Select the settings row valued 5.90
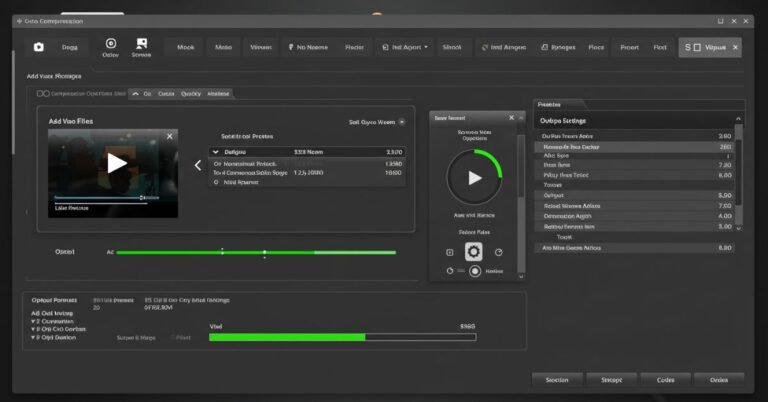 pos(635,195)
